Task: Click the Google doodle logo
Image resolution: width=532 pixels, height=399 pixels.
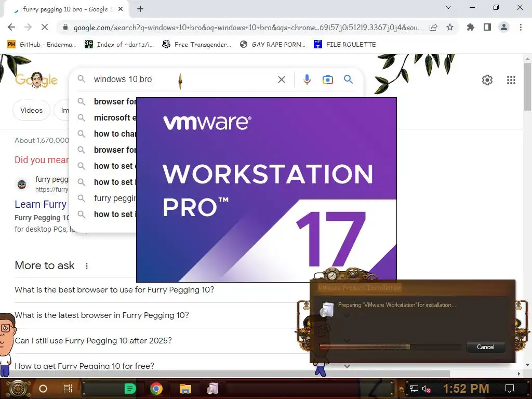Action: pyautogui.click(x=36, y=80)
